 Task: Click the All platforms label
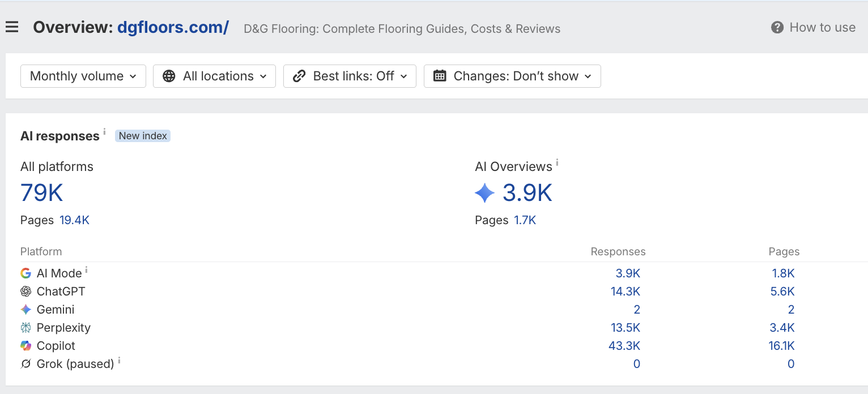coord(57,166)
